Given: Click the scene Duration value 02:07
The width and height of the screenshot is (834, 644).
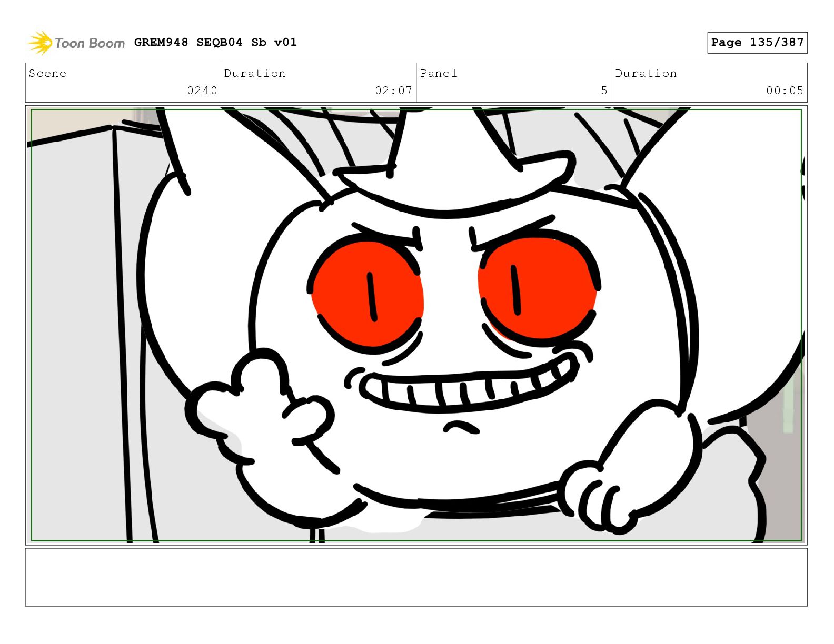Looking at the screenshot, I should pos(393,90).
